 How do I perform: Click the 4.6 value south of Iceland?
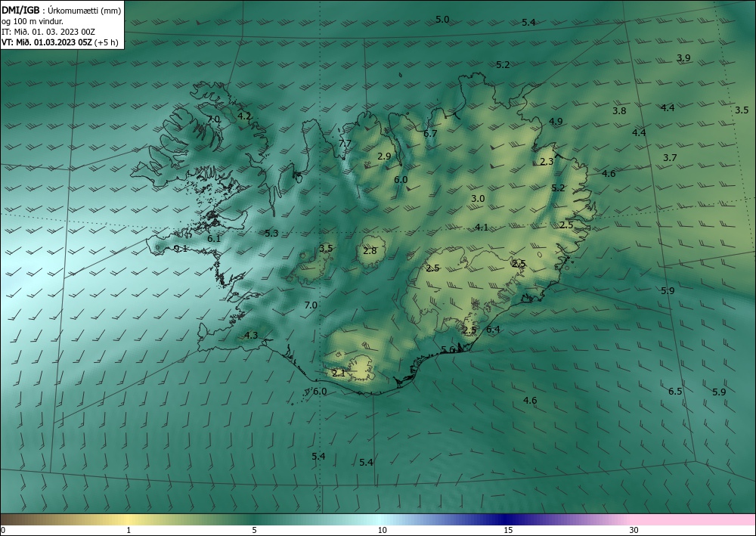(530, 401)
